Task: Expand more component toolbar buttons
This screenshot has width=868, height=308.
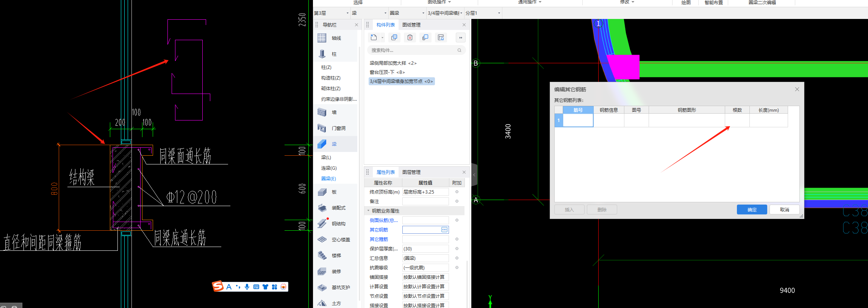Action: click(x=460, y=38)
